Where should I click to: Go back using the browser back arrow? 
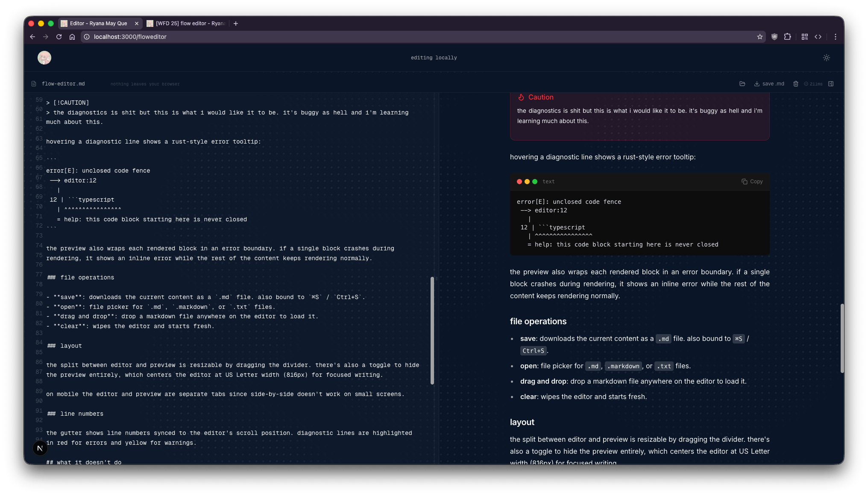tap(32, 37)
